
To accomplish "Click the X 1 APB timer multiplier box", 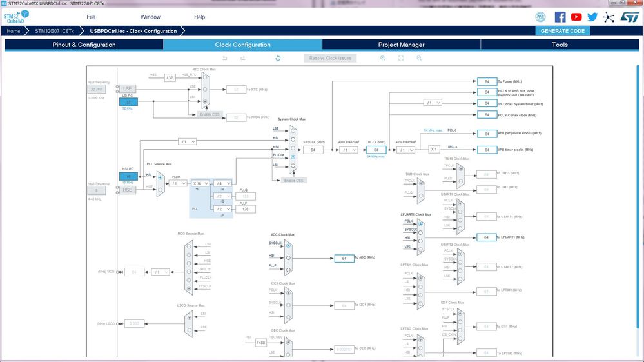I will tap(434, 150).
